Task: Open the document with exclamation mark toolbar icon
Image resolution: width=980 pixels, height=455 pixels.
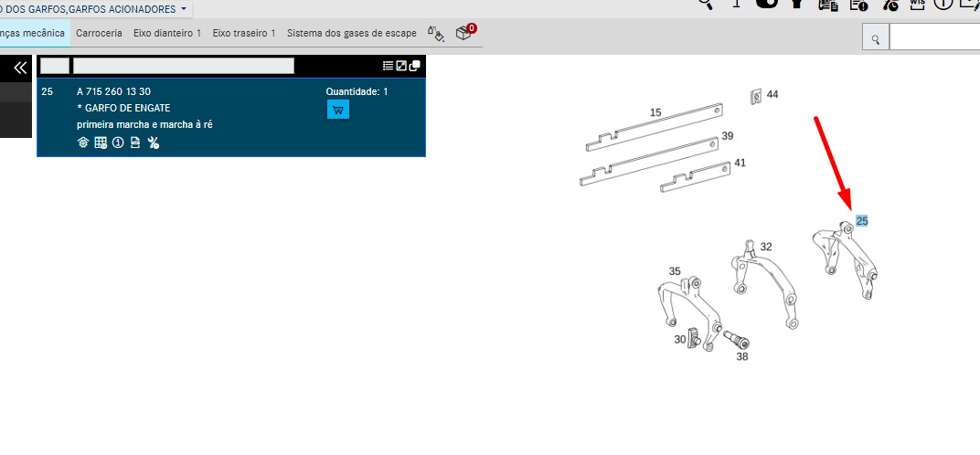Action: coord(858,4)
